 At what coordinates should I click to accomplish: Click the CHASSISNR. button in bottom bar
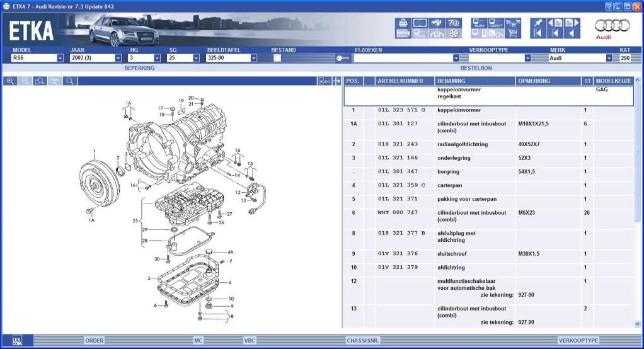(x=363, y=340)
